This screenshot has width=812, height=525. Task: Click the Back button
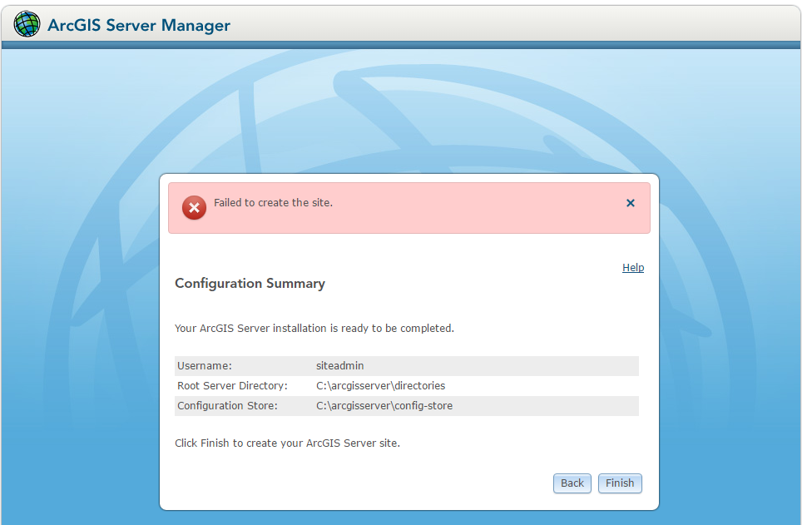coord(572,483)
